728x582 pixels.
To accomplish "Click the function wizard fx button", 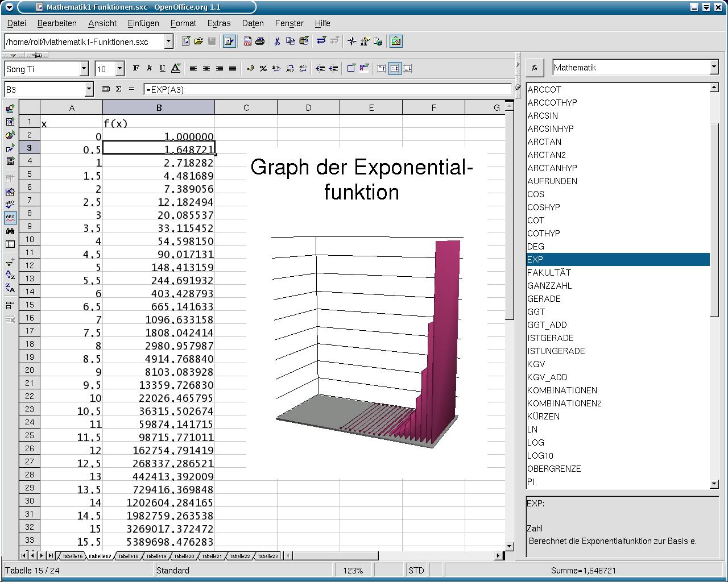I will [x=535, y=68].
